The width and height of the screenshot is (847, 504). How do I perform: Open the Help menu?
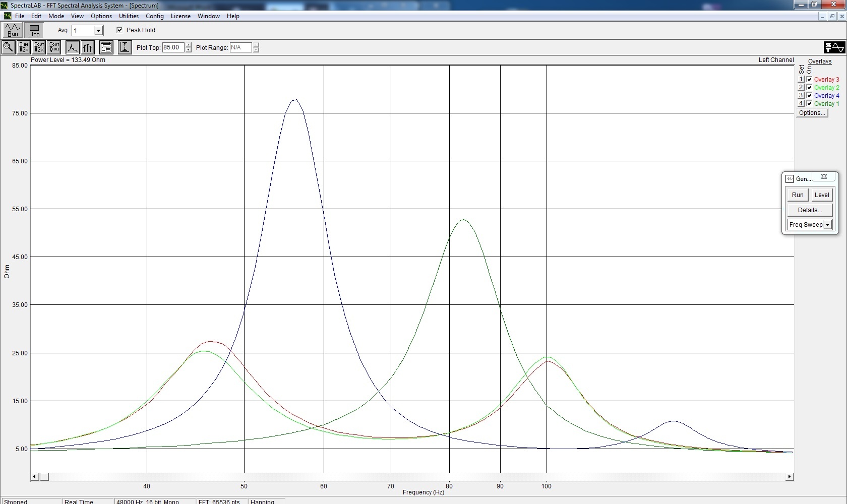(x=233, y=16)
